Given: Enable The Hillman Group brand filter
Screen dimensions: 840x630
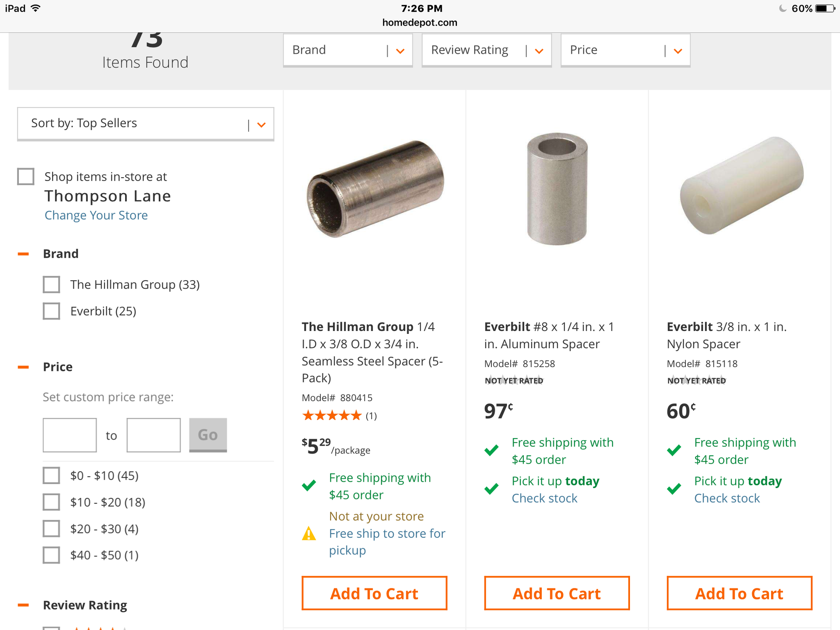Looking at the screenshot, I should tap(52, 285).
